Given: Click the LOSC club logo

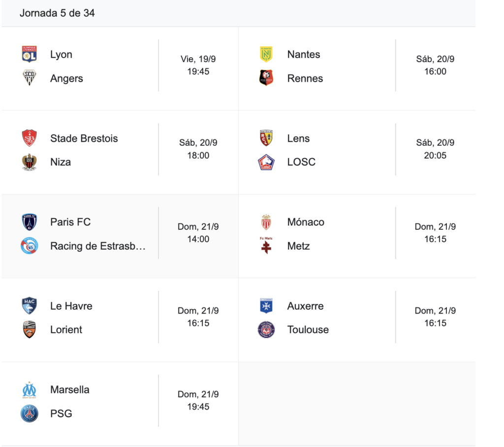Looking at the screenshot, I should [266, 162].
